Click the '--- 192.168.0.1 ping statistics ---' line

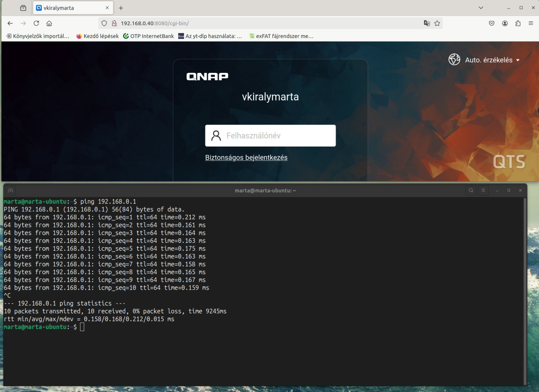pos(64,303)
